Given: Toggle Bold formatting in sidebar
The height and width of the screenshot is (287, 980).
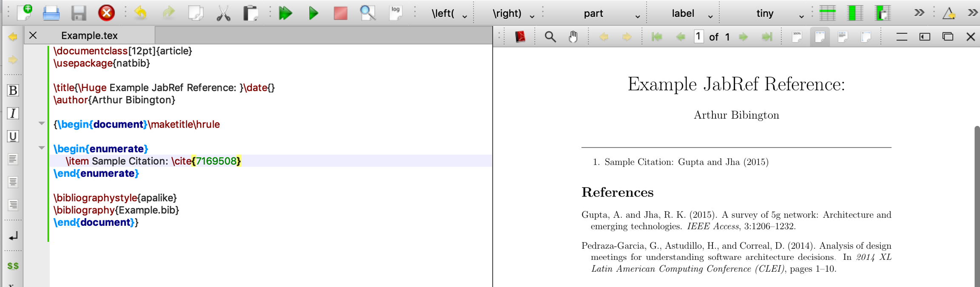Looking at the screenshot, I should pos(13,91).
